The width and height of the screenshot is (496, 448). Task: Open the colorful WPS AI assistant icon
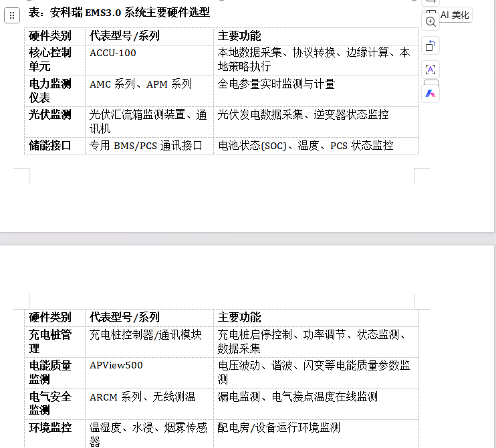(x=431, y=93)
